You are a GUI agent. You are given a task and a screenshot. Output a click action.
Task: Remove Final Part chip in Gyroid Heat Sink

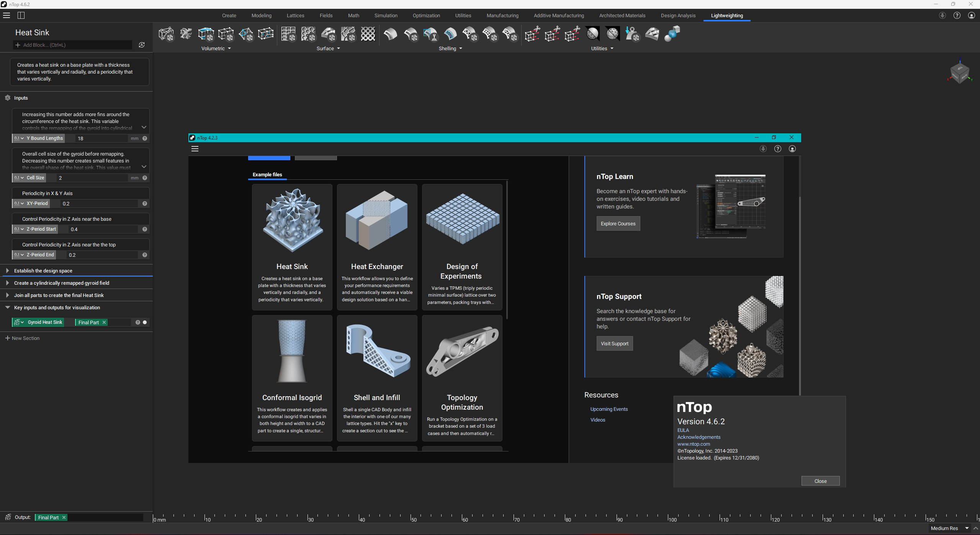[x=104, y=322]
